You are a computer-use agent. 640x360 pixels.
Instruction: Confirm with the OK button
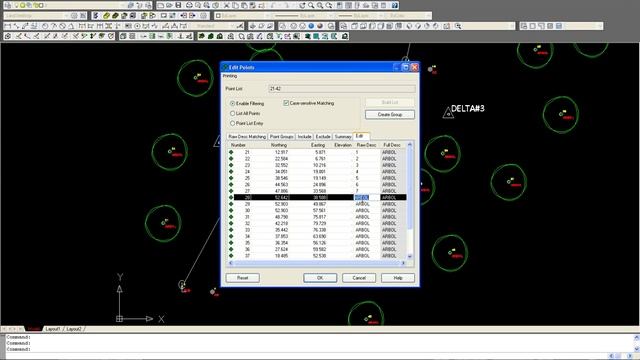(320, 278)
